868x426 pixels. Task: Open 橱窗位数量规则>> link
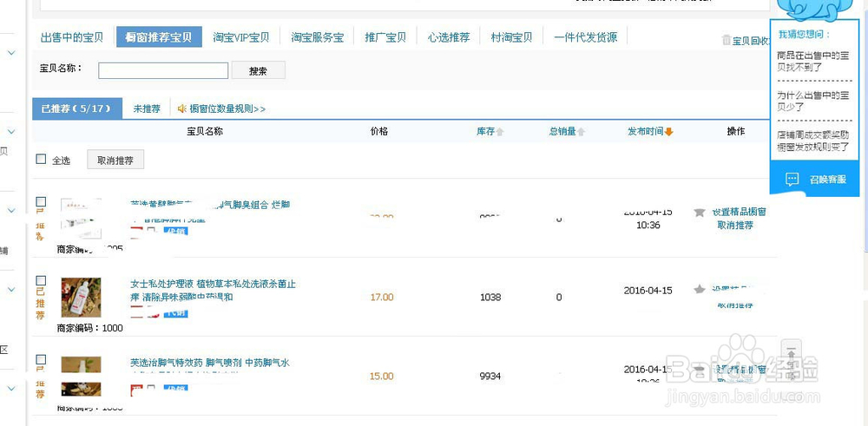(x=227, y=109)
